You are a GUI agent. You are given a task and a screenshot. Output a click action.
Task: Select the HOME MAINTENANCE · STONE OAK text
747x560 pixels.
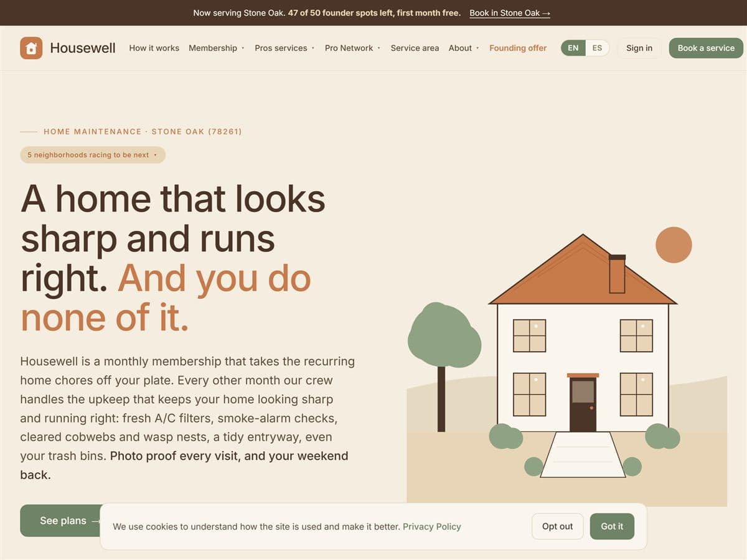pos(143,132)
